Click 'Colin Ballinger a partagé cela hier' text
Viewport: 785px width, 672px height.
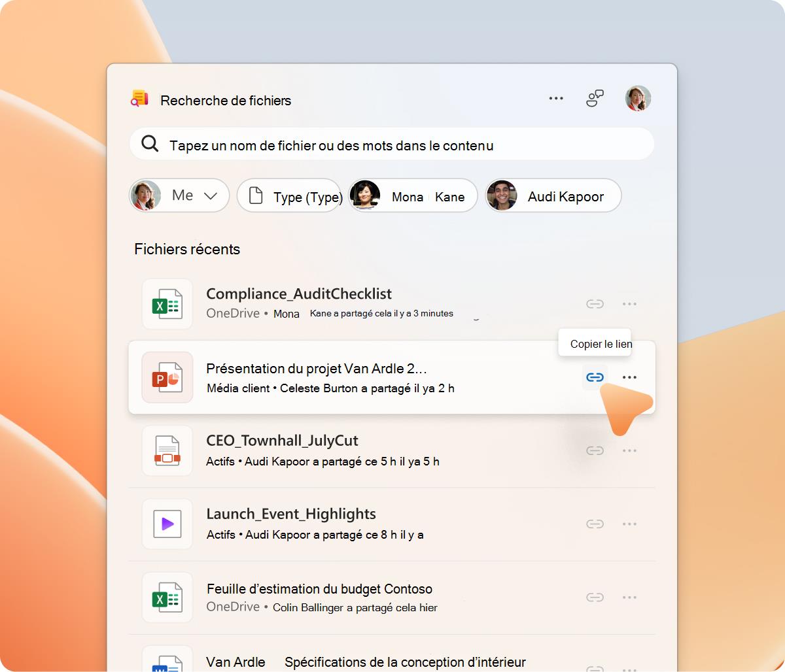click(355, 607)
